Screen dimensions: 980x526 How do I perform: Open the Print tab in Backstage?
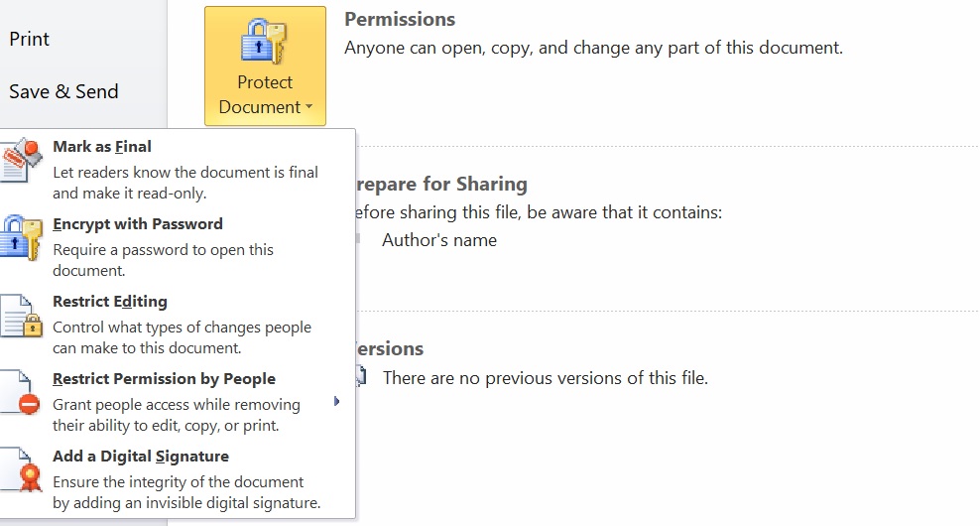pyautogui.click(x=30, y=39)
